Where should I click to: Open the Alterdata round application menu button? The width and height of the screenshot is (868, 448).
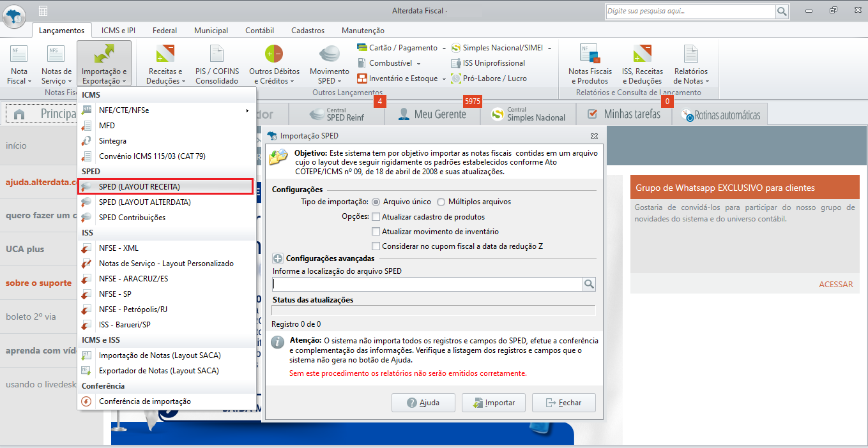14,15
